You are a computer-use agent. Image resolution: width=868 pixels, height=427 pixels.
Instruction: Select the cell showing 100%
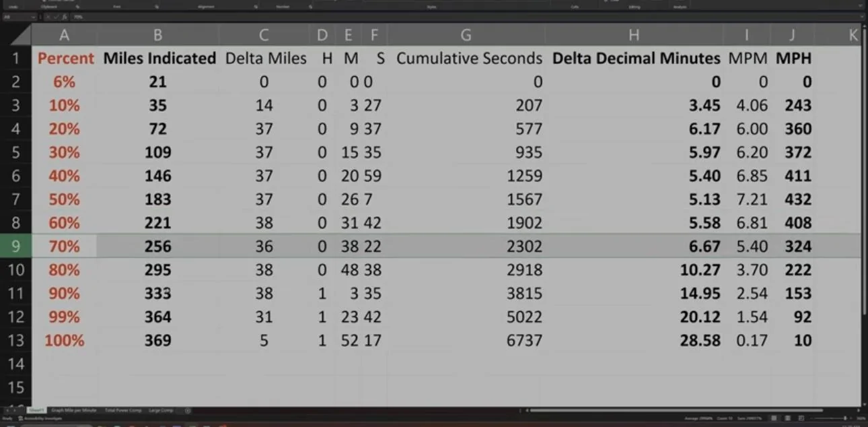tap(65, 340)
